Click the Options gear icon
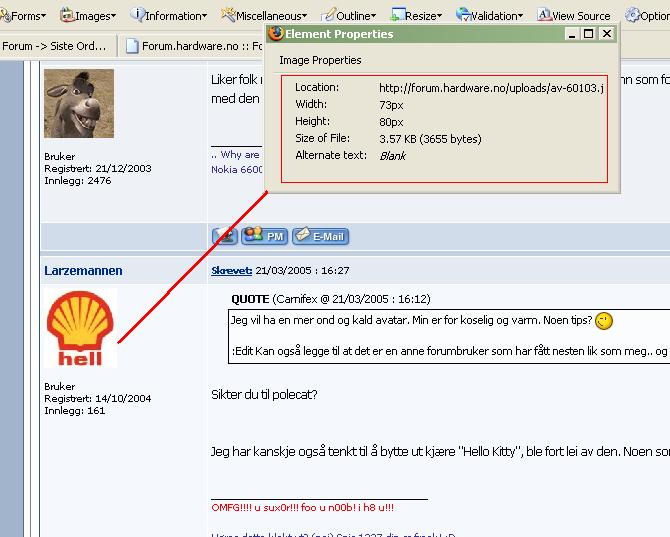 [632, 15]
